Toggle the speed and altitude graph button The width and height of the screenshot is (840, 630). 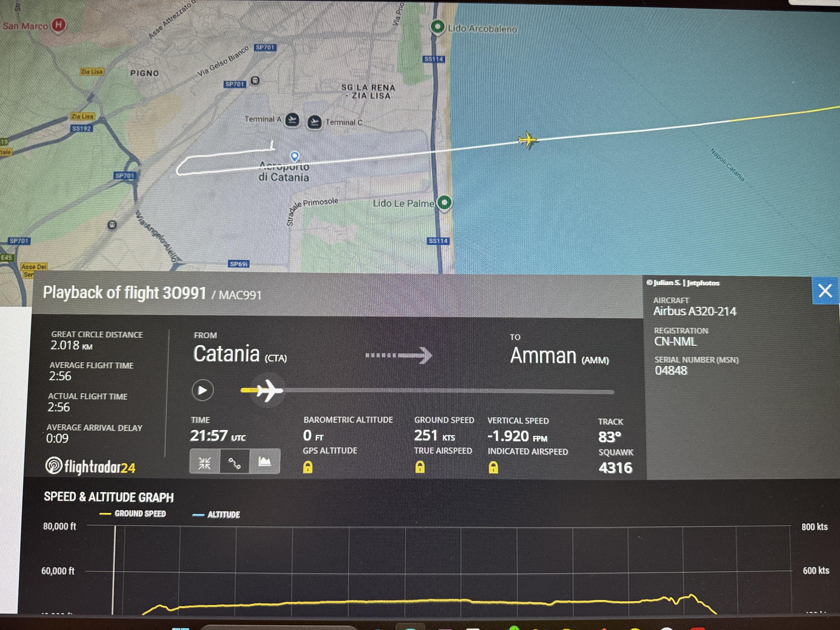(265, 461)
